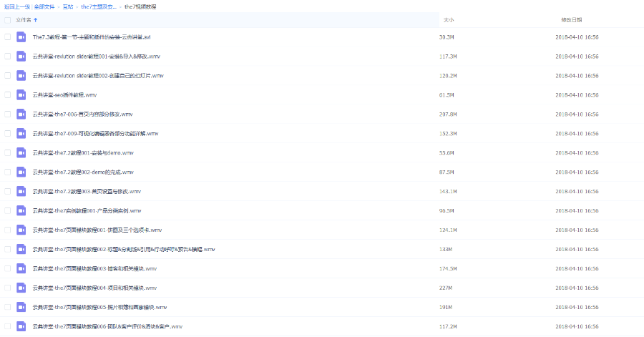Tick checkbox for the 117.2M file
Viewport: 644px width, 337px height.
[7, 326]
